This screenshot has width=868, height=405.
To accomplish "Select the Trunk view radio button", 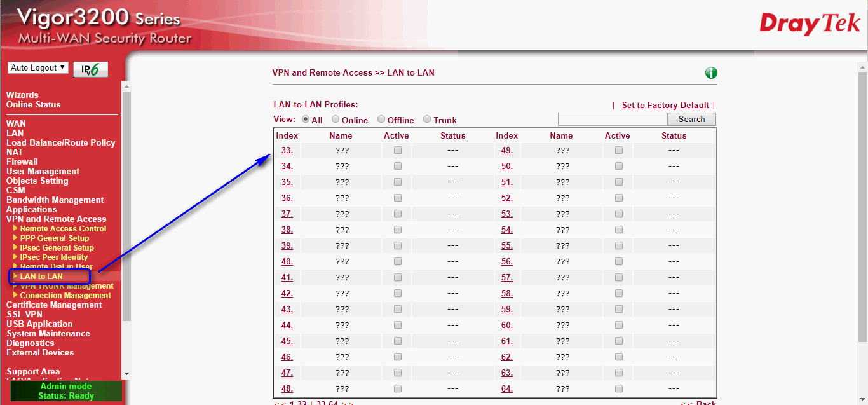I will click(x=427, y=119).
